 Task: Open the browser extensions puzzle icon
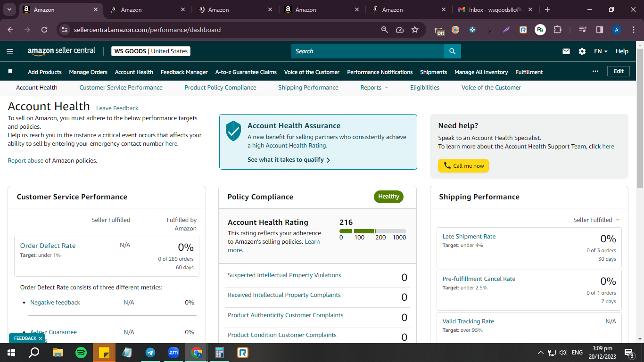[x=557, y=30]
